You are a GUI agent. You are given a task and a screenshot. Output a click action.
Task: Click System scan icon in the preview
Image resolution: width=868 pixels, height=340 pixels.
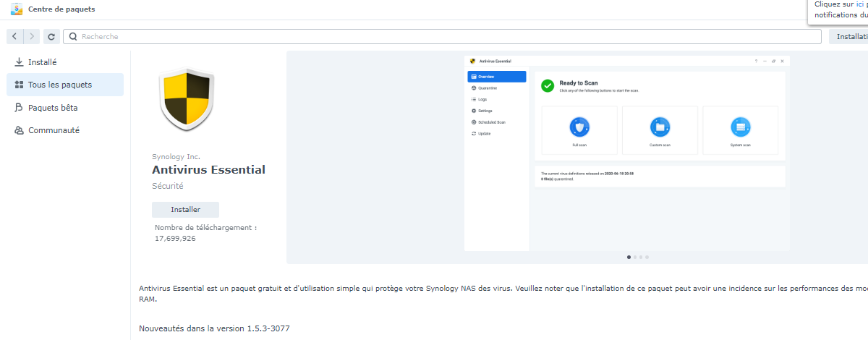click(741, 127)
